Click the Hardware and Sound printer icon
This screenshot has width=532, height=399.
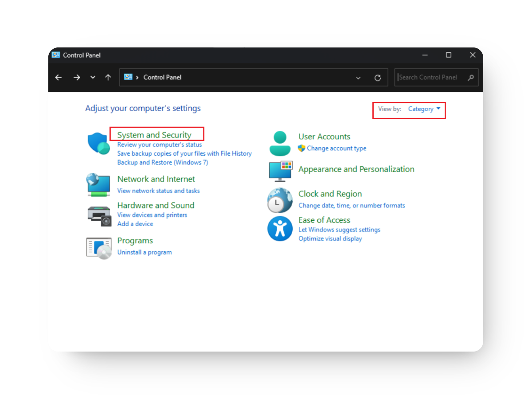click(x=98, y=215)
